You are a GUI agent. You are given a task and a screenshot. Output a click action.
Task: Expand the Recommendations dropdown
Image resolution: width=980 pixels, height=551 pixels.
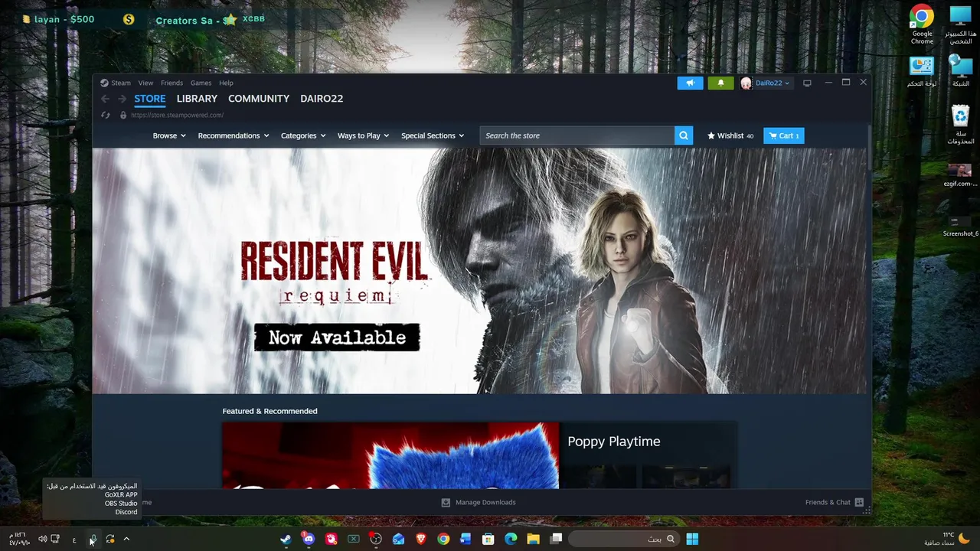[234, 135]
